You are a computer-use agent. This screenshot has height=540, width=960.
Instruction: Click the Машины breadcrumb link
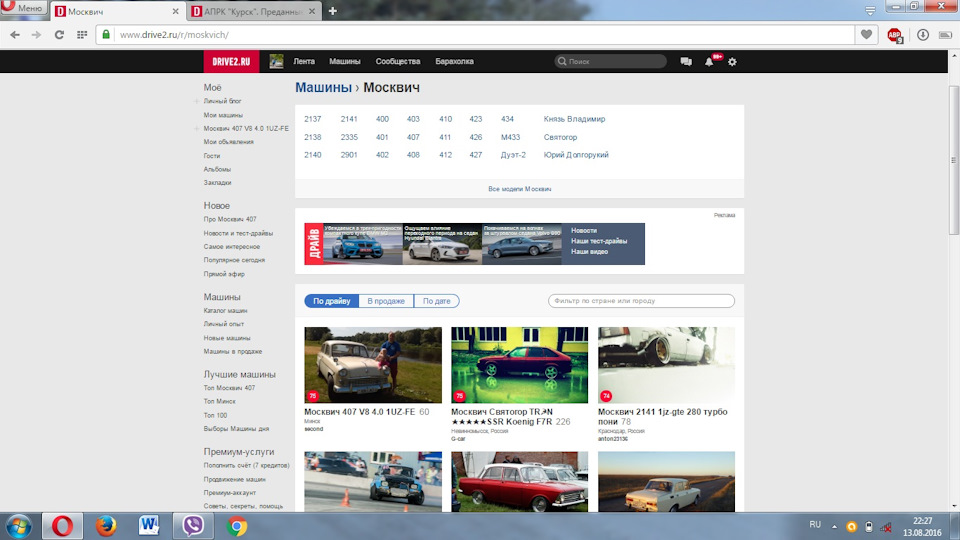[x=323, y=88]
